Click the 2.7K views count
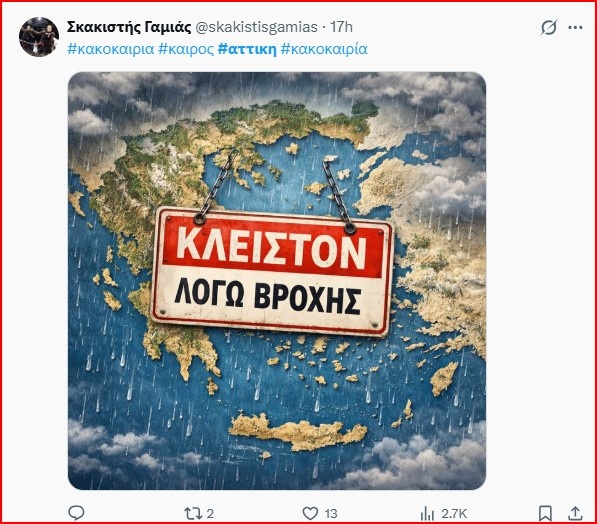This screenshot has width=597, height=524. click(454, 514)
